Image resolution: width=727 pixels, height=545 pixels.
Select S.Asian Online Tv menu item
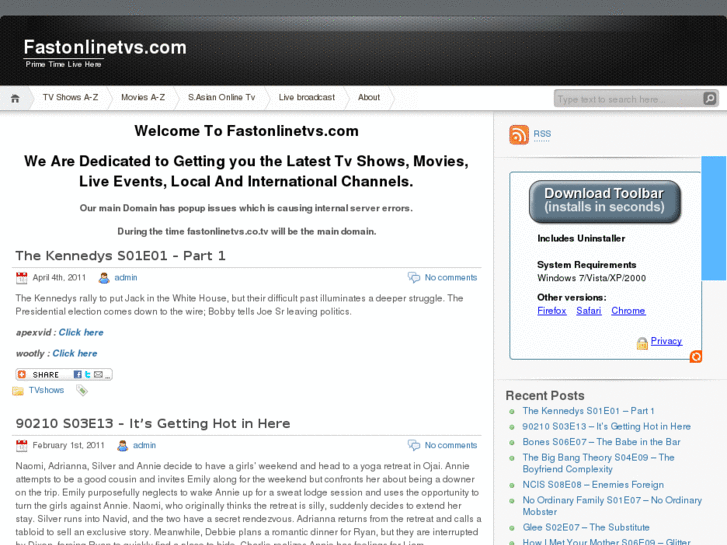point(222,97)
